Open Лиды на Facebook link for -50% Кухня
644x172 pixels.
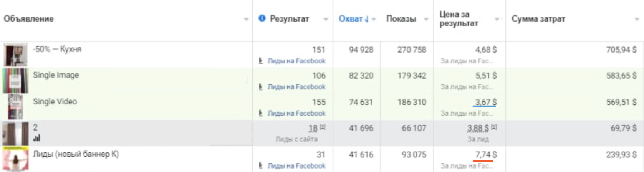click(296, 61)
